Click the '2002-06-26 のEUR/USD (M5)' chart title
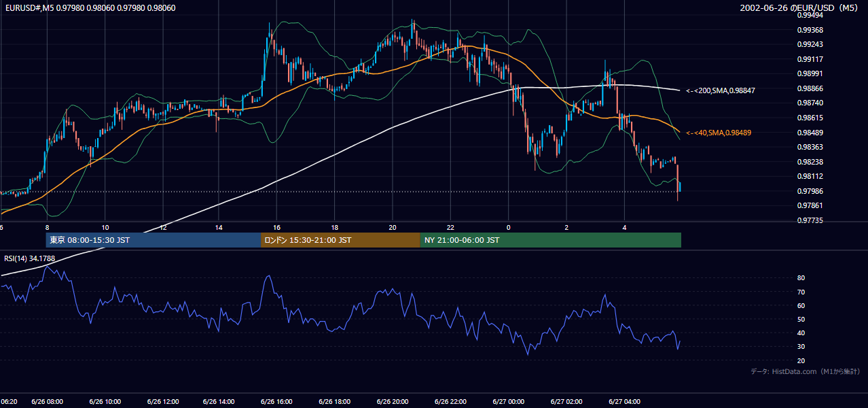This screenshot has height=408, width=868. click(x=800, y=7)
